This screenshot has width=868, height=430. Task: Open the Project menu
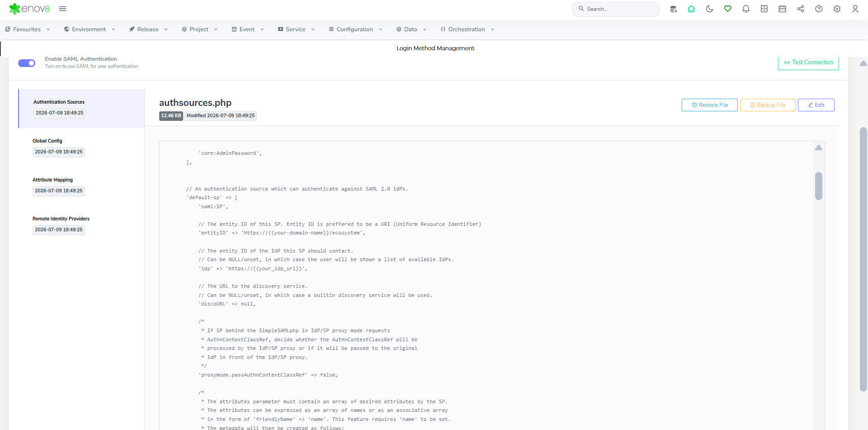(x=199, y=29)
